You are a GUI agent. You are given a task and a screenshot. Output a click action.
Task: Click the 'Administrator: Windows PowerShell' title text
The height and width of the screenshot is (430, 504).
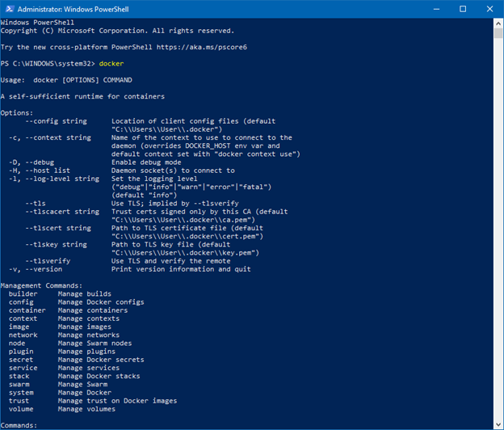click(73, 10)
